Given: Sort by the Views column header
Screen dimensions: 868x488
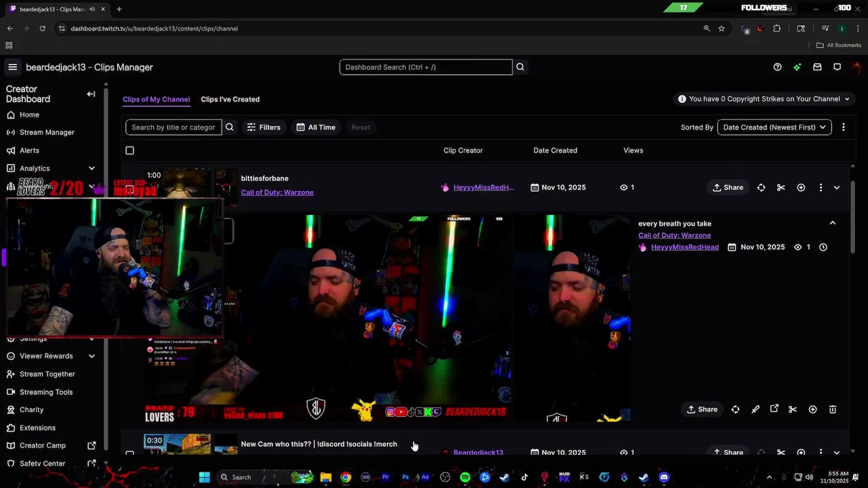Looking at the screenshot, I should (x=633, y=150).
